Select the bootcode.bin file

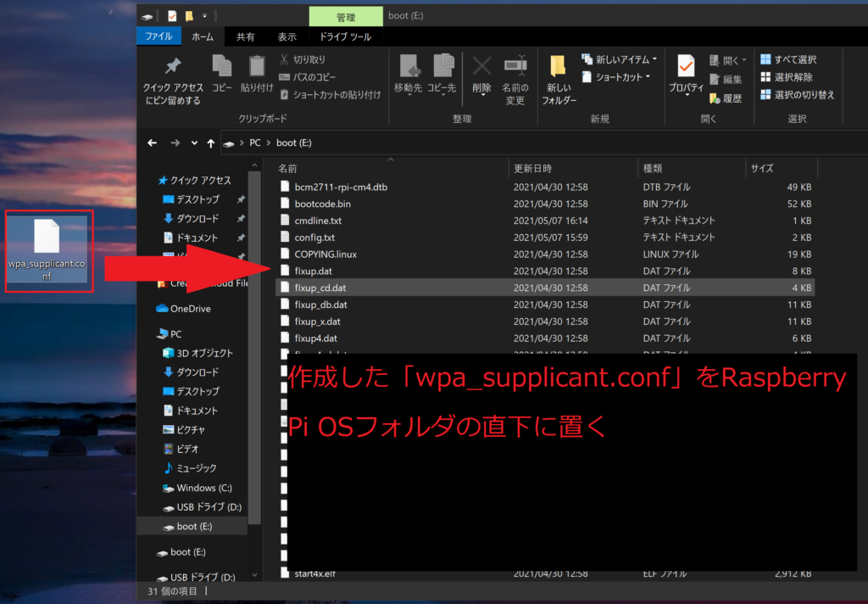545,204
